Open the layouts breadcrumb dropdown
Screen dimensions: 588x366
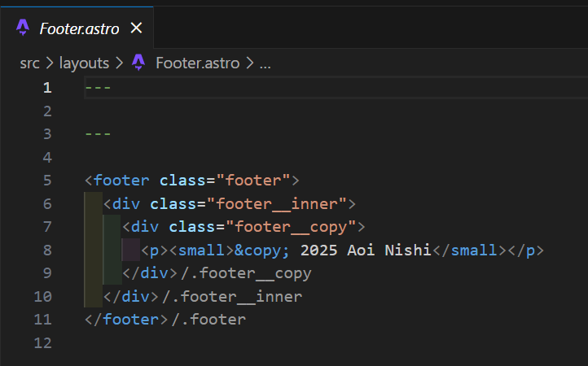pos(83,63)
